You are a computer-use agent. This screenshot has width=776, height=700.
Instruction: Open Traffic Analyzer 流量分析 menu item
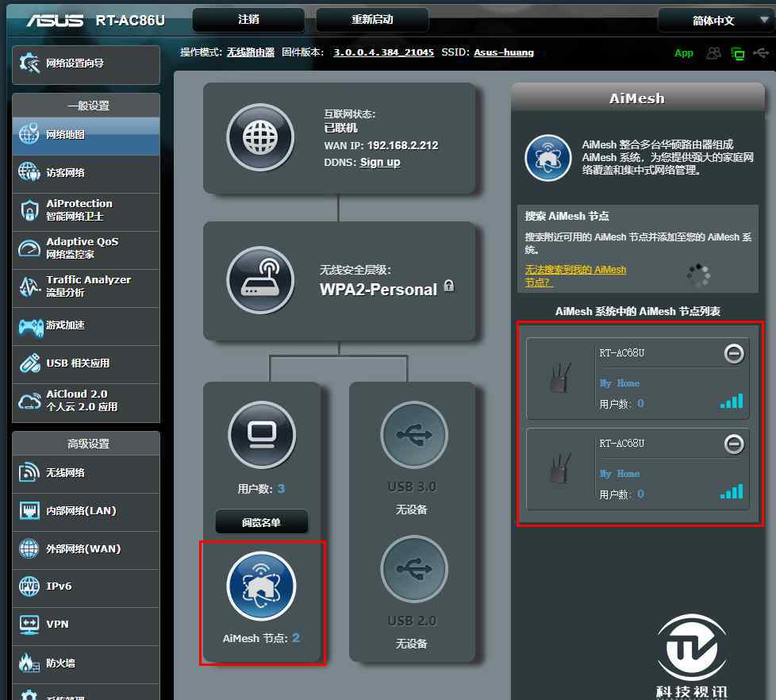tap(86, 288)
